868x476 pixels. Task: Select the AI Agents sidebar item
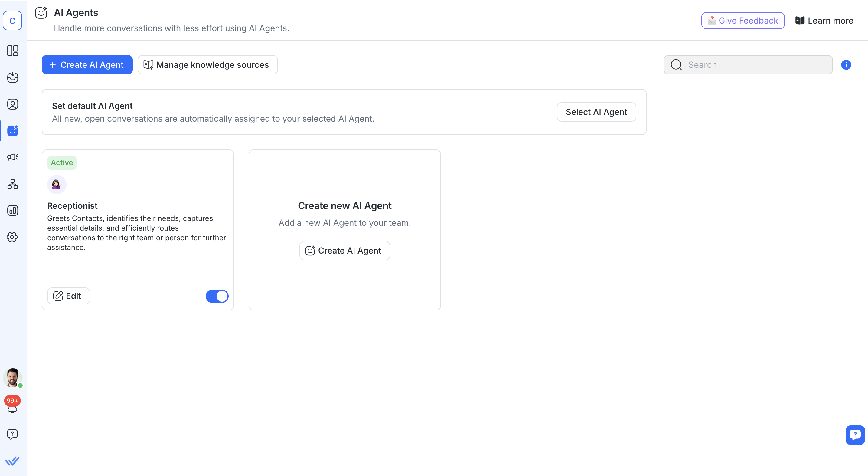pos(12,131)
